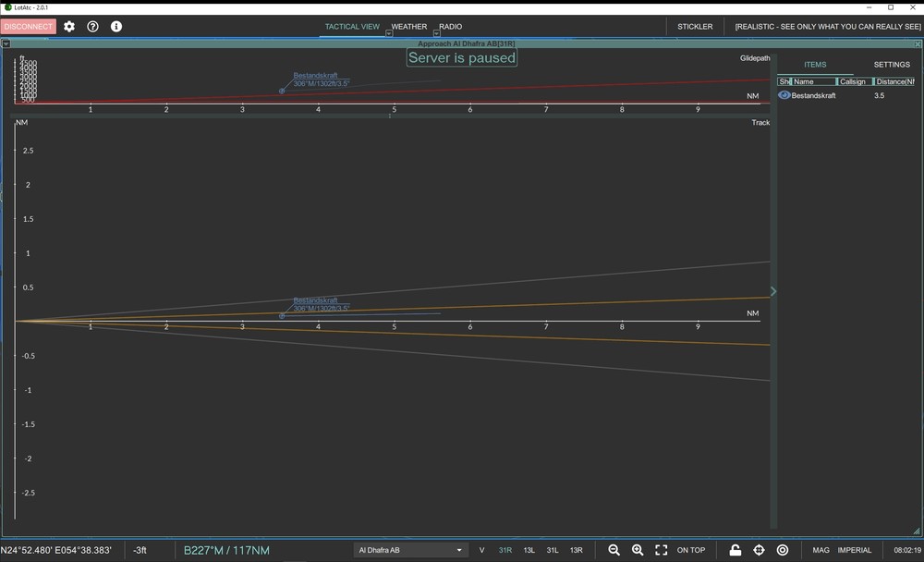The width and height of the screenshot is (924, 562).
Task: Click the padlock unlock icon
Action: (736, 550)
